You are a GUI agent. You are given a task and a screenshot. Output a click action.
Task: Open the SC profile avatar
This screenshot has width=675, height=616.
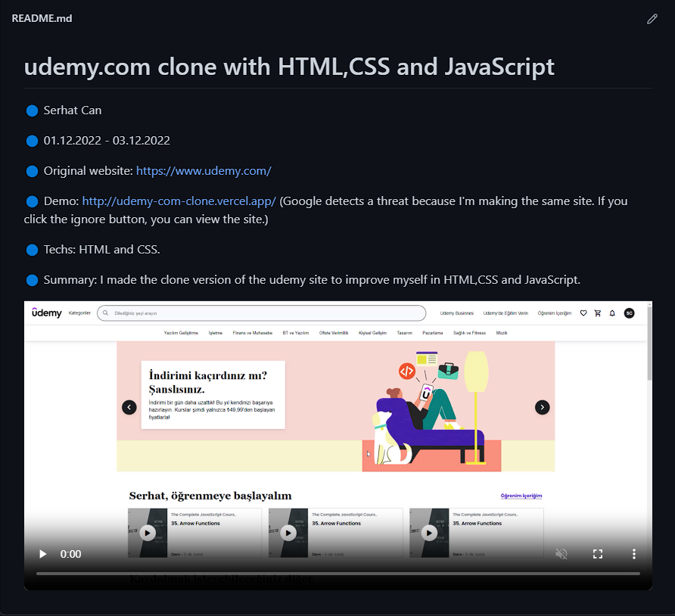point(629,313)
